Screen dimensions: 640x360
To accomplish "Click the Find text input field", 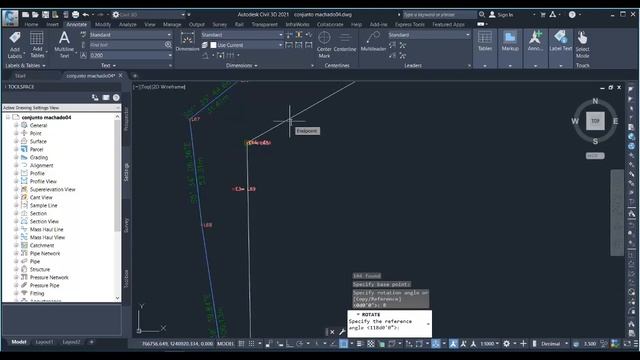I will click(127, 45).
